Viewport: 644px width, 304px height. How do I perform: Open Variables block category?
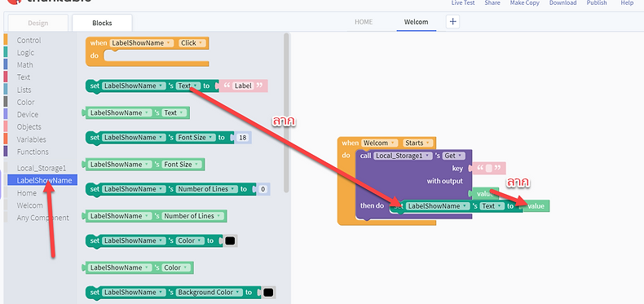[x=31, y=139]
